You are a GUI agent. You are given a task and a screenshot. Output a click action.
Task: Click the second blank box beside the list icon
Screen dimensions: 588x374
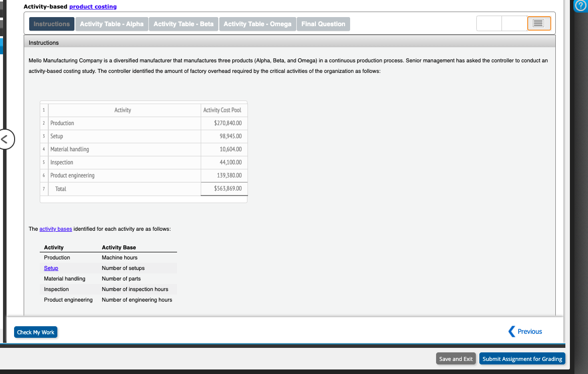tap(514, 24)
